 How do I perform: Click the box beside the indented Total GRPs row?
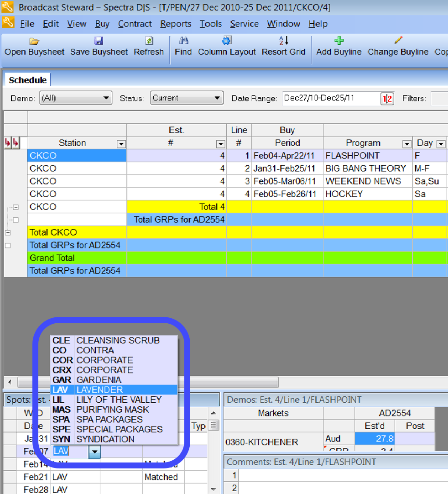coord(16,220)
